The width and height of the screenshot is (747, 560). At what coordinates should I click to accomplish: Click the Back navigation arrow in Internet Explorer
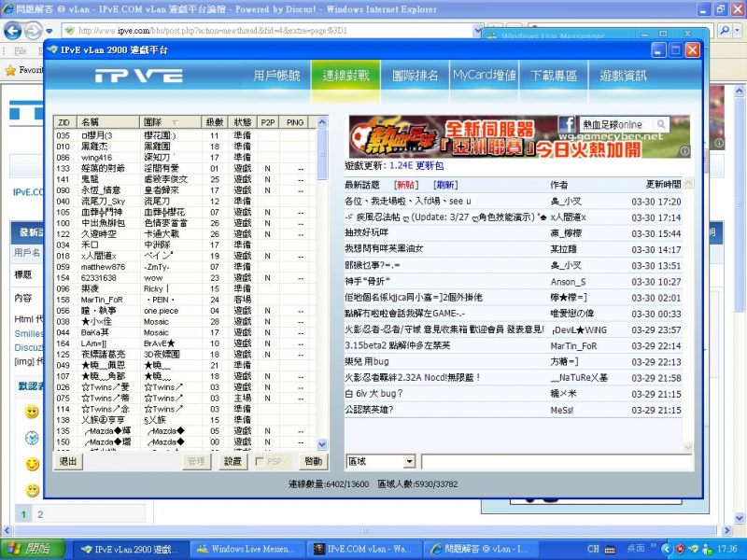pyautogui.click(x=13, y=31)
